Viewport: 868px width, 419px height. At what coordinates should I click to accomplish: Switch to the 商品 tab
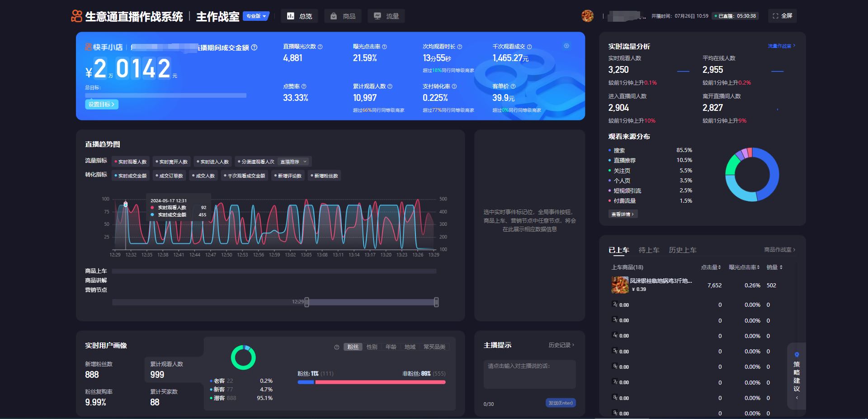click(x=343, y=16)
